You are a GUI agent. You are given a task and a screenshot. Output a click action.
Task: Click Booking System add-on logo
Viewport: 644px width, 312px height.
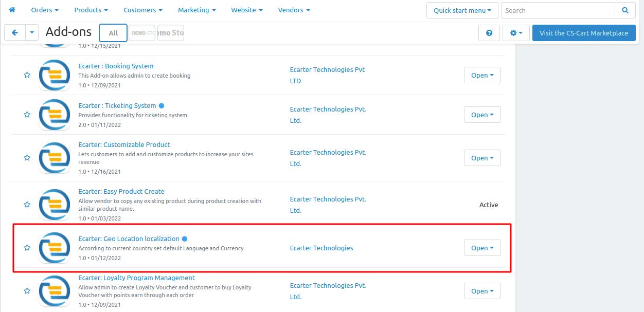55,75
